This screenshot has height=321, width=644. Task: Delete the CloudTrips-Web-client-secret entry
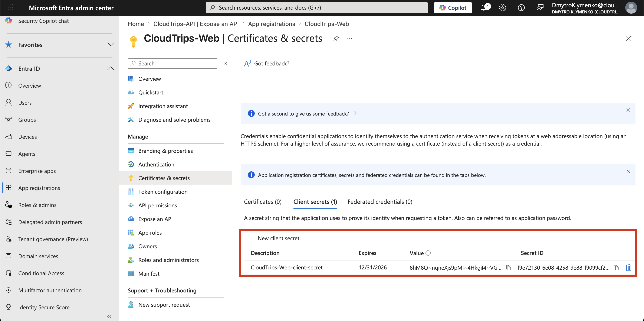click(x=628, y=268)
